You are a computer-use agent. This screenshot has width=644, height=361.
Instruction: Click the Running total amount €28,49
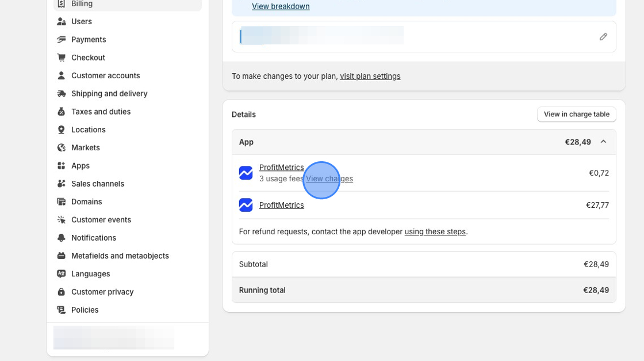596,290
